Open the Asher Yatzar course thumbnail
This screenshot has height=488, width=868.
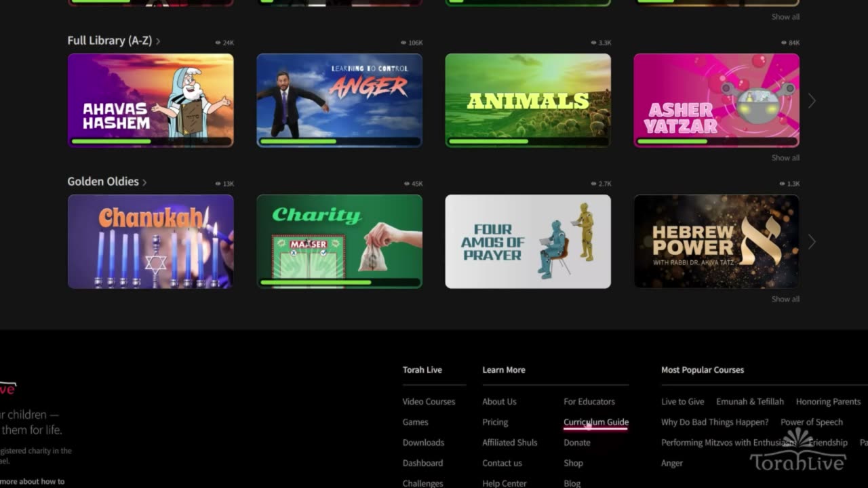pos(716,100)
